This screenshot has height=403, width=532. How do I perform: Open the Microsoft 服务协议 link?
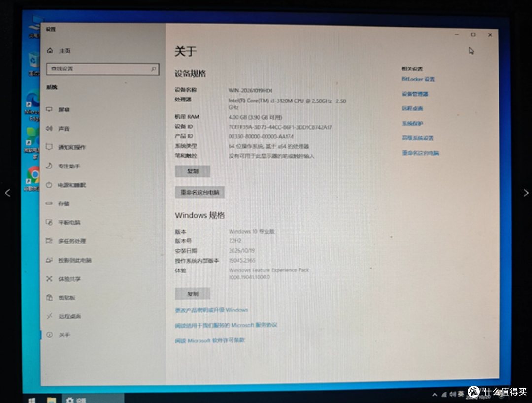coord(226,325)
